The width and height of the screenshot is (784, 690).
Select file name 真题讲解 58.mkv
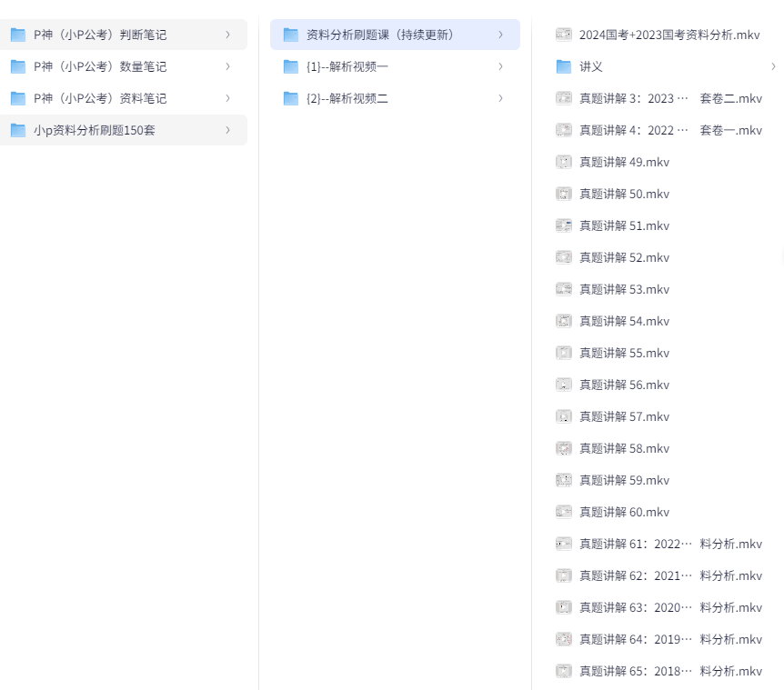point(625,448)
